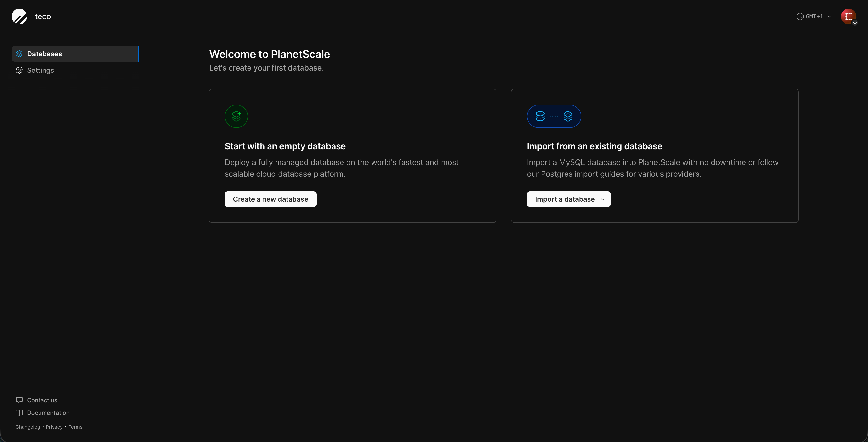
Task: Click the Settings gear icon
Action: tap(19, 70)
